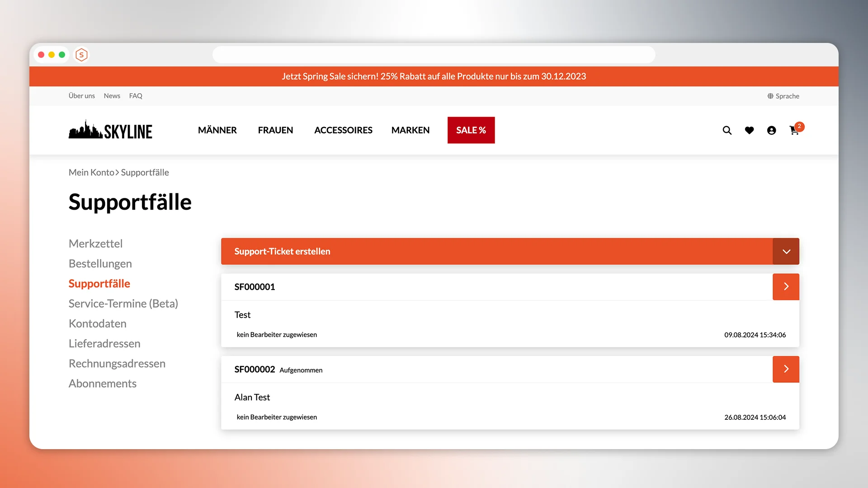Open the search function
The image size is (868, 488).
pos(727,130)
